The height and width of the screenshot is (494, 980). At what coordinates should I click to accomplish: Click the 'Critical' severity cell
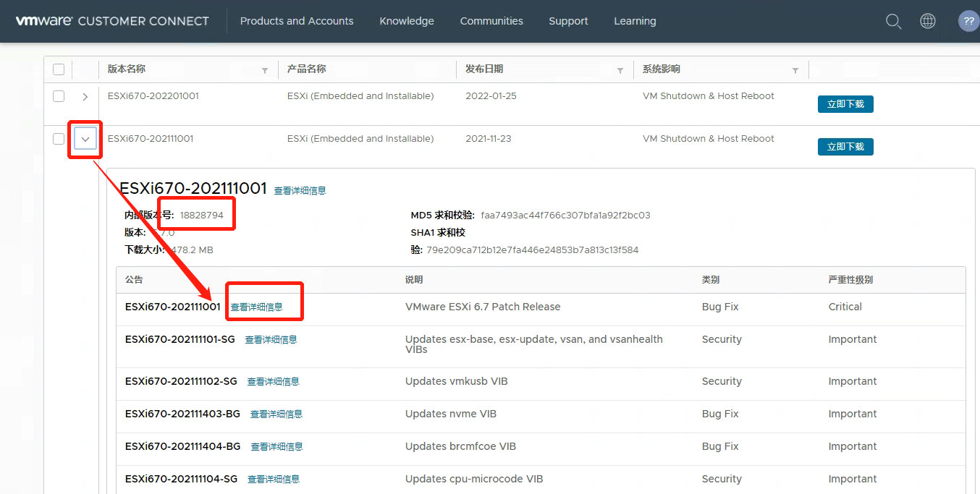tap(845, 307)
